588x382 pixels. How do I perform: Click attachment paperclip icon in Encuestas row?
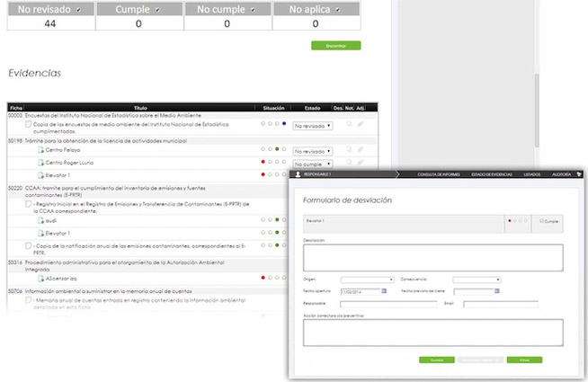360,124
